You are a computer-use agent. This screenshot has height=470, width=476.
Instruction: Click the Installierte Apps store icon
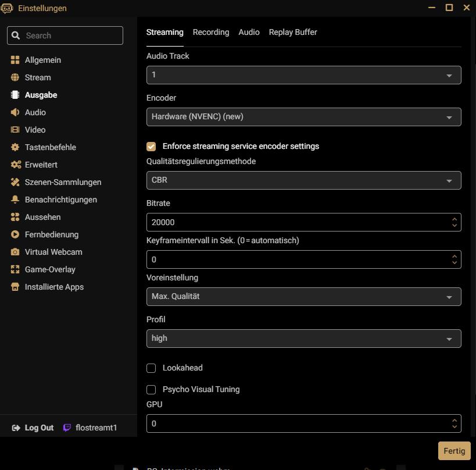tap(15, 287)
